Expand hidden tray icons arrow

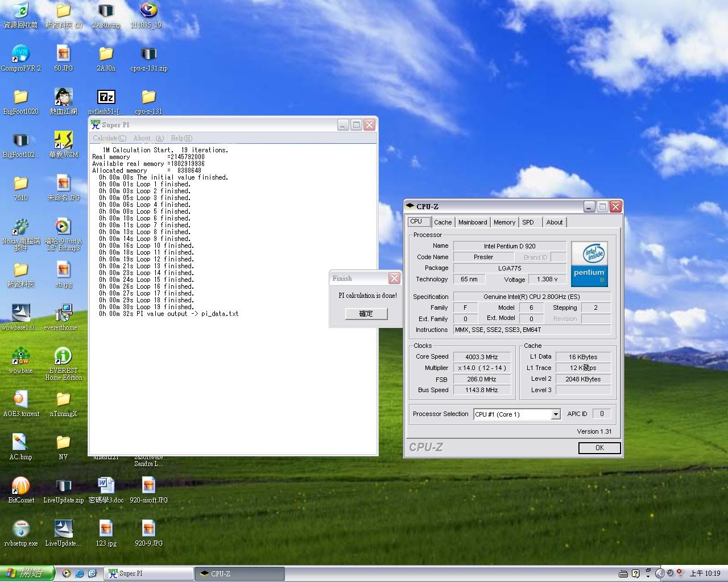click(x=660, y=573)
